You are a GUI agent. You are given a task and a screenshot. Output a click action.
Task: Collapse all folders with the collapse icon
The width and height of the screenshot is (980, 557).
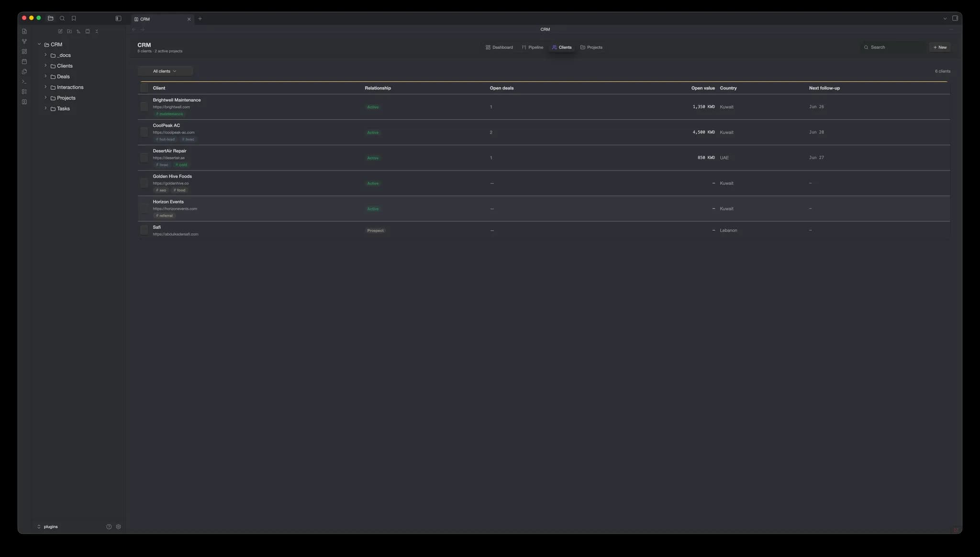click(97, 31)
